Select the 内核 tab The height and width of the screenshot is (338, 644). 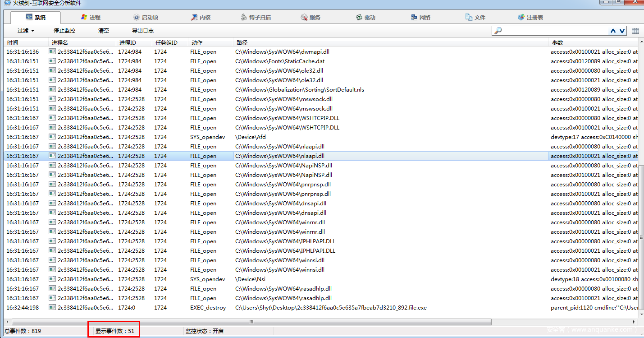coord(200,18)
